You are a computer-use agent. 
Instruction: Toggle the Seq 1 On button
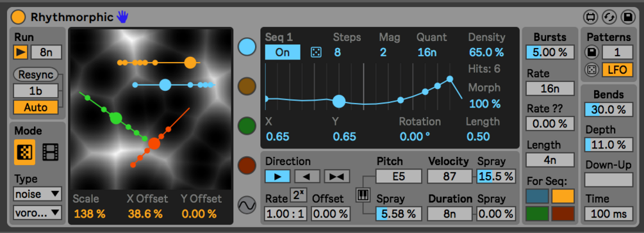click(283, 52)
